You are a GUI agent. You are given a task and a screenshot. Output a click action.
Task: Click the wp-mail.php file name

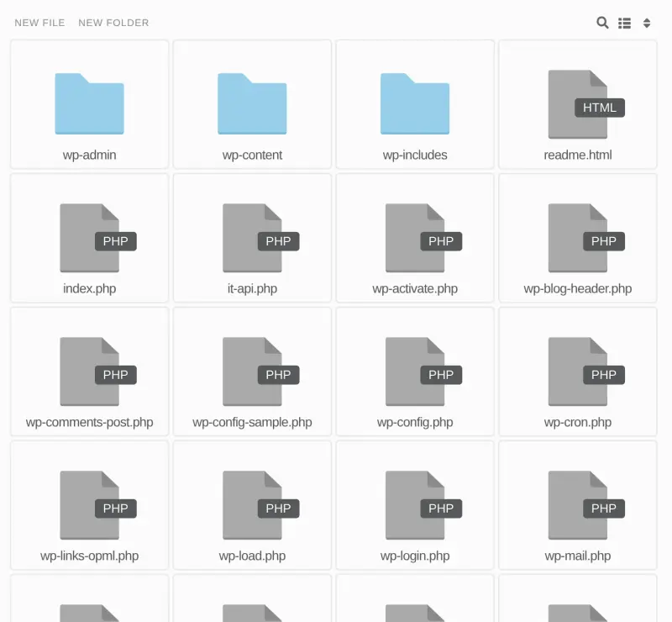click(x=578, y=556)
